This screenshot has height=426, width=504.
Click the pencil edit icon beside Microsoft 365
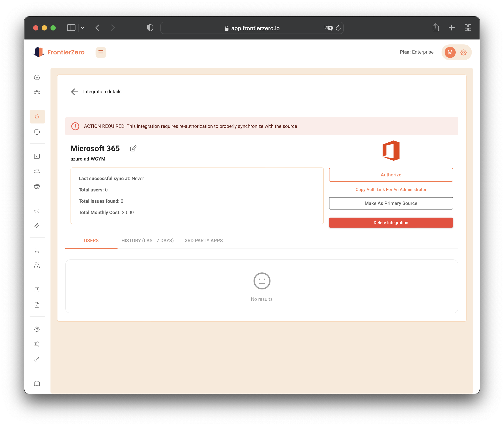coord(133,148)
